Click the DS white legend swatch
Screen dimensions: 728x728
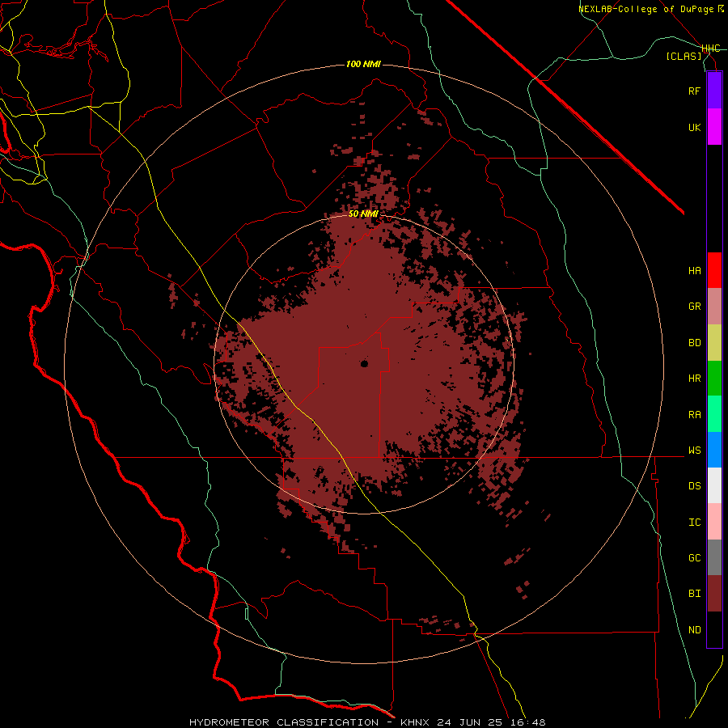714,485
